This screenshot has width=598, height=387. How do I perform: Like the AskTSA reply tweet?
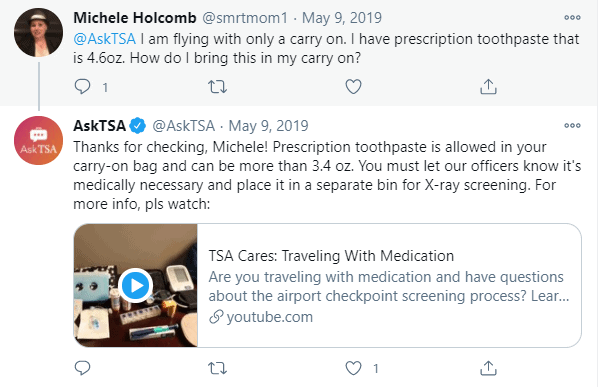coord(353,368)
